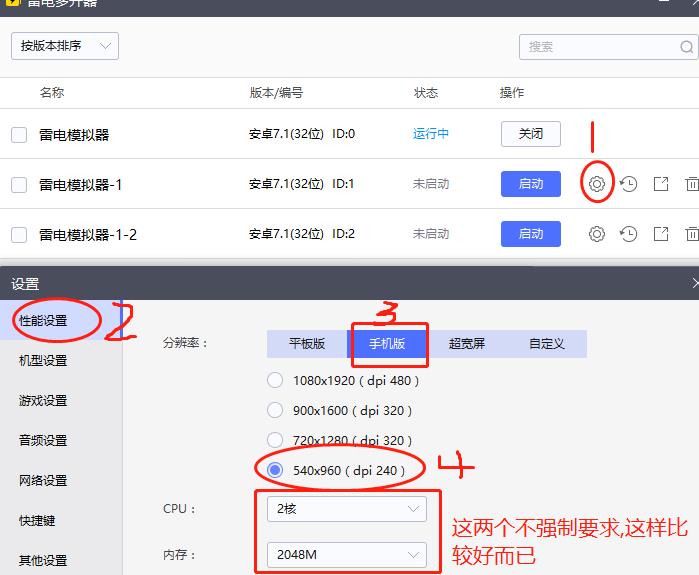Image resolution: width=699 pixels, height=575 pixels.
Task: Expand the 内存 2048M dropdown
Action: [x=346, y=554]
